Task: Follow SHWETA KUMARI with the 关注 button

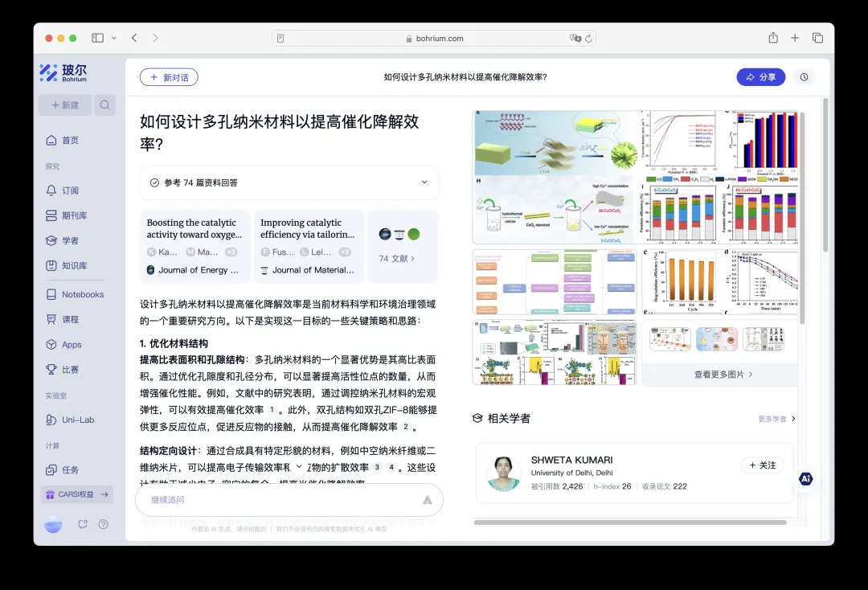Action: click(x=762, y=465)
